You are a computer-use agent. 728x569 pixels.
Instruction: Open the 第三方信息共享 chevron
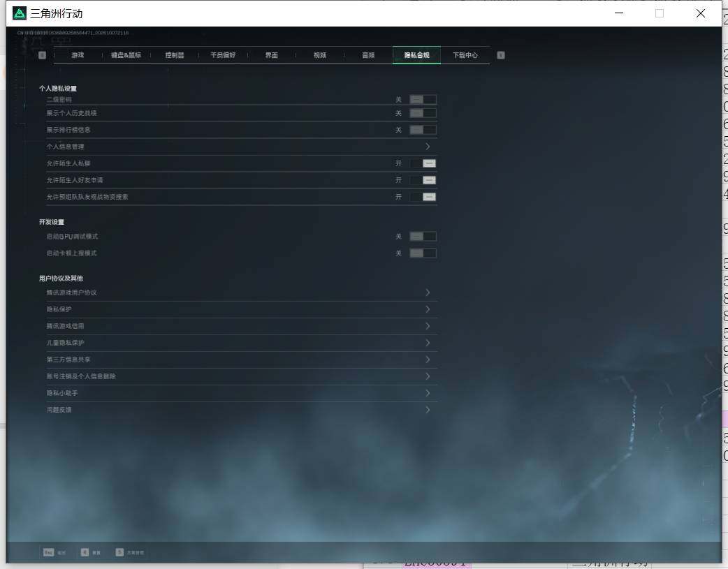point(428,360)
